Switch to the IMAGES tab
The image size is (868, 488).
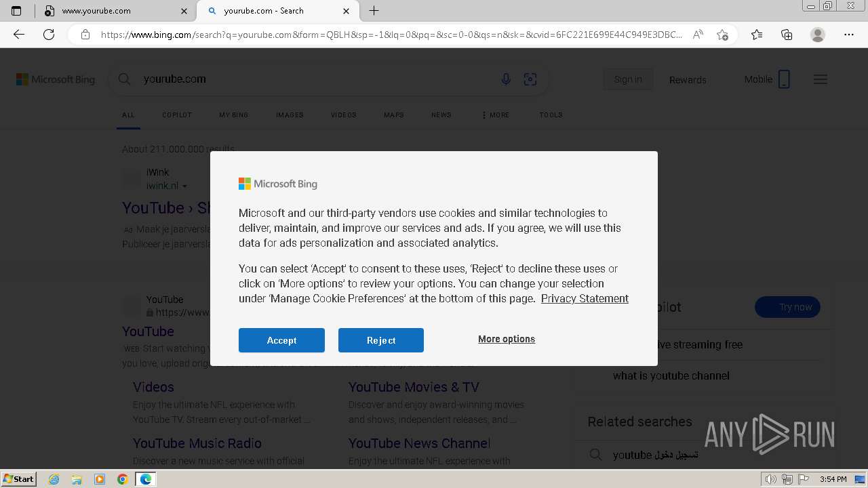click(290, 115)
